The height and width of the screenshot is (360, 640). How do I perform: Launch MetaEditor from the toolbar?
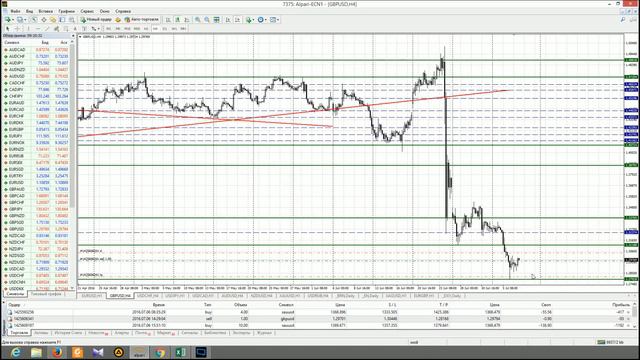tap(118, 20)
